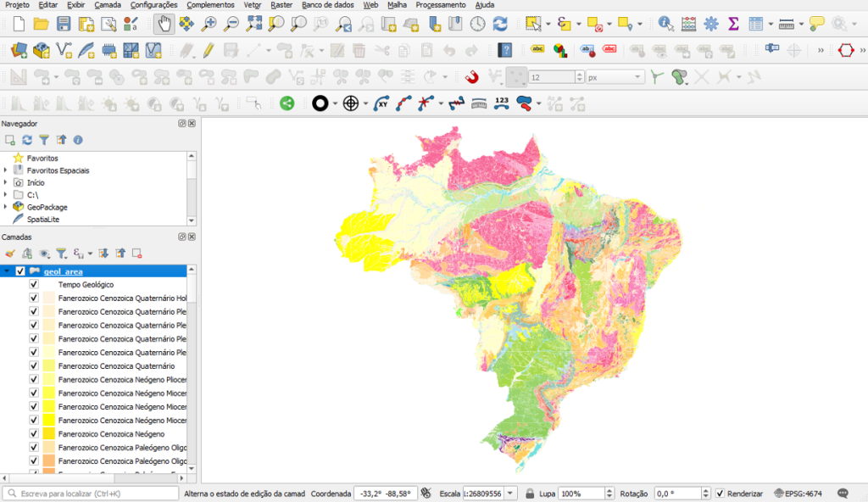
Task: Expand the GeoPackage item in Navegador
Action: (x=6, y=207)
